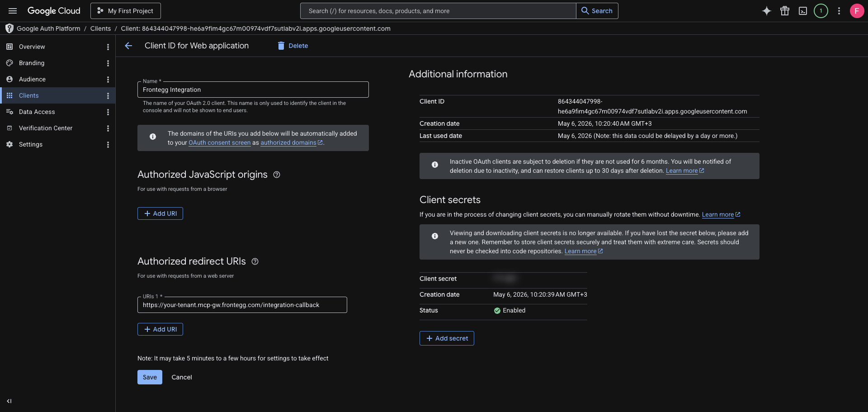868x412 pixels.
Task: Open the authorized domains link
Action: click(291, 142)
